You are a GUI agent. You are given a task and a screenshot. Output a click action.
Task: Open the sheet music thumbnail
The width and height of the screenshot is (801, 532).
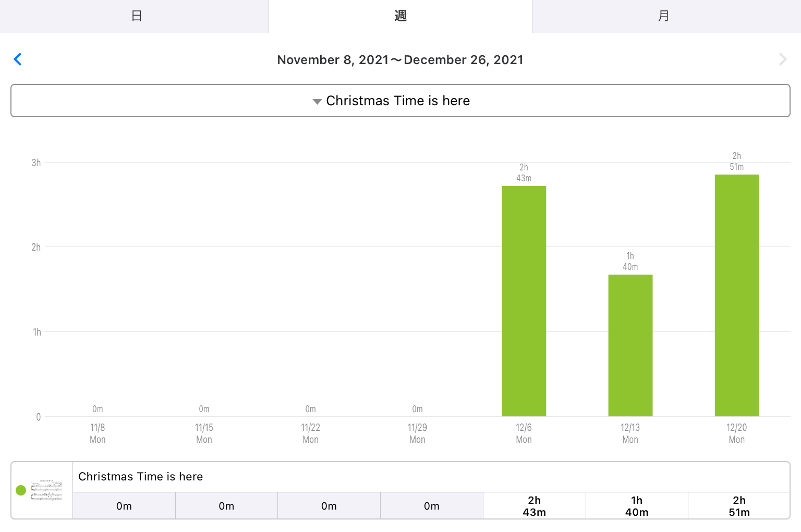(46, 490)
